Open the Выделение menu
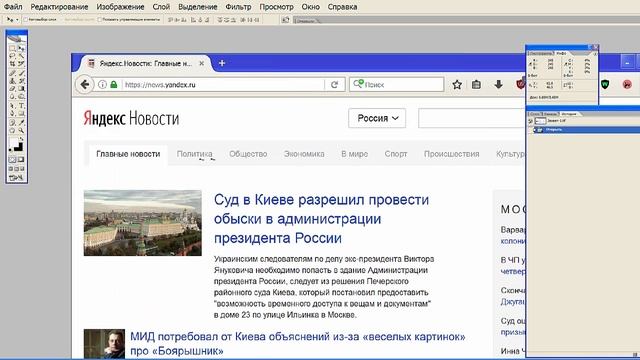 point(198,7)
